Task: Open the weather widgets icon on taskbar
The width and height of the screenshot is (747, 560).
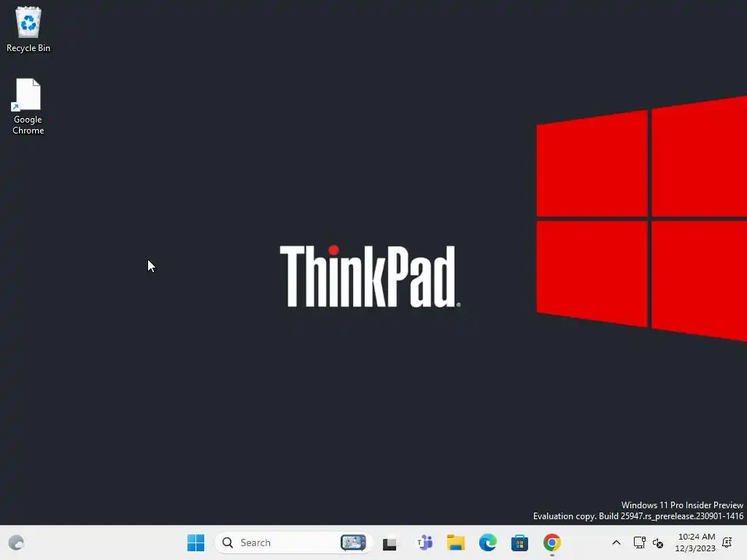Action: click(x=16, y=542)
